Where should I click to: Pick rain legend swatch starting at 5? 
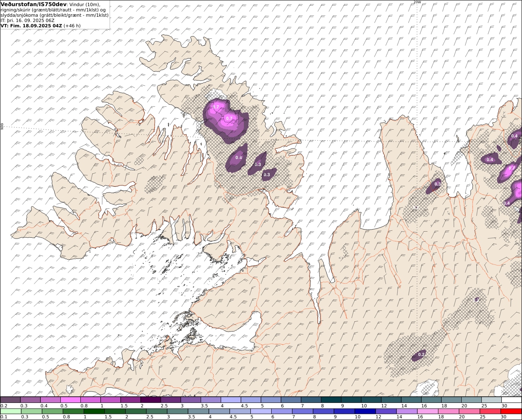(x=261, y=411)
